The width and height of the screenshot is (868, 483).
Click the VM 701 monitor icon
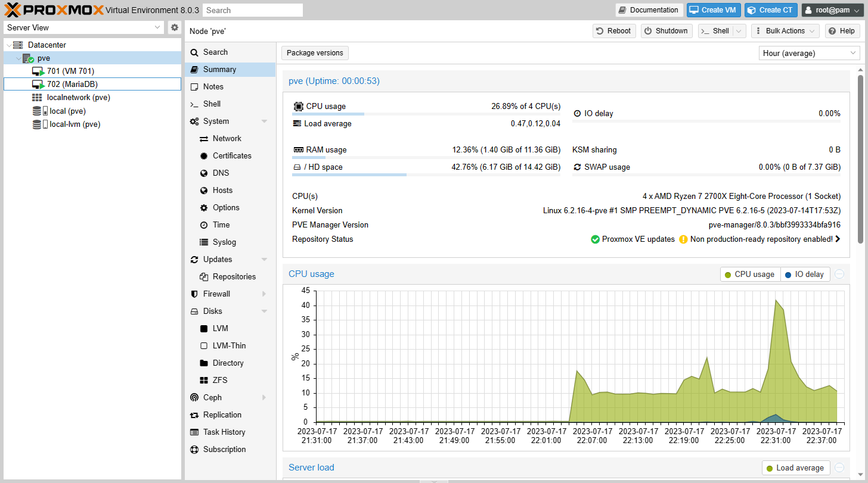pos(38,71)
